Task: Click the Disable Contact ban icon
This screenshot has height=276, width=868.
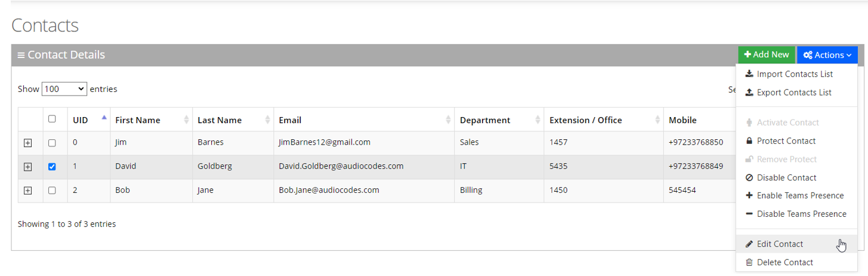Action: [x=749, y=177]
